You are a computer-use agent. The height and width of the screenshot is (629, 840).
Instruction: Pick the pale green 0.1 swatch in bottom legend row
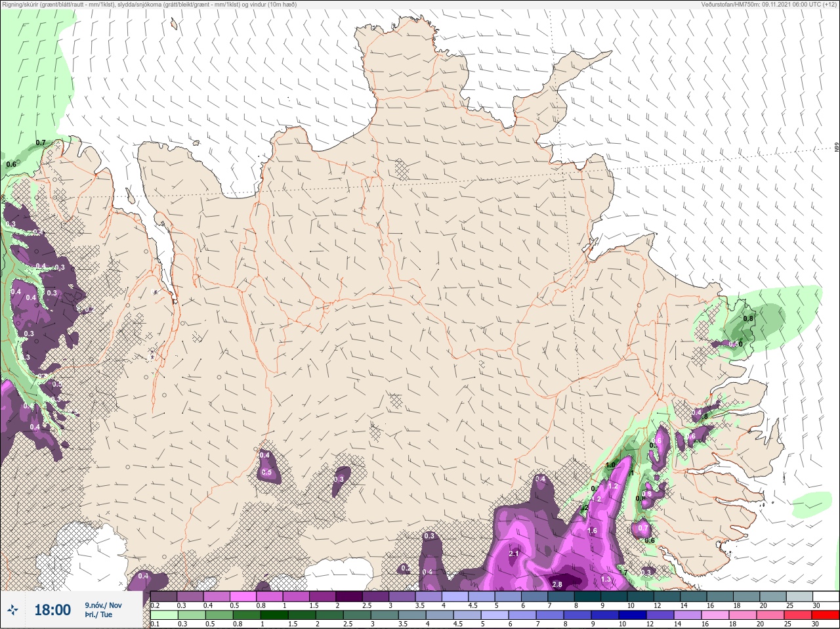point(164,615)
